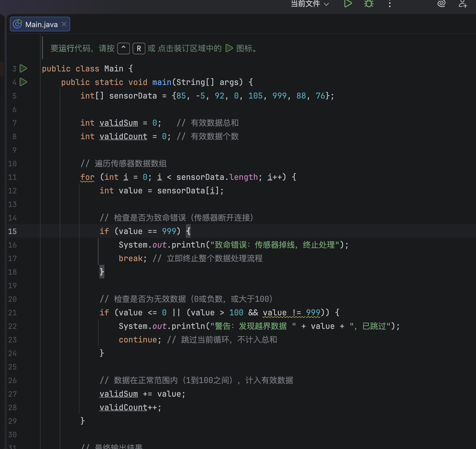
Task: Close the Main.java tab
Action: 64,24
